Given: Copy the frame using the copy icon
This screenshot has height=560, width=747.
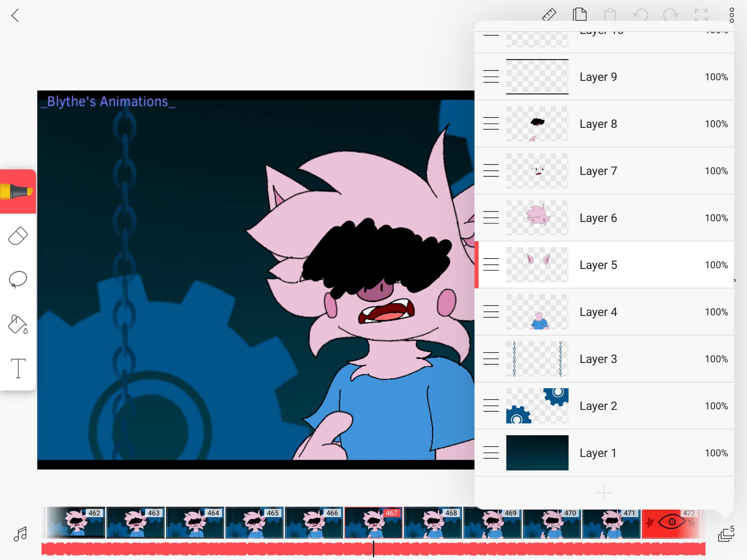Looking at the screenshot, I should [x=580, y=15].
